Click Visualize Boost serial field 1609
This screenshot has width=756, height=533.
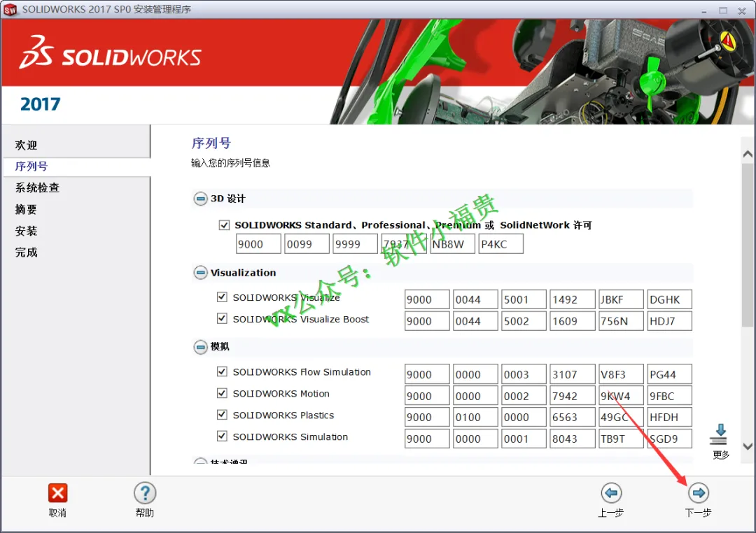(x=573, y=321)
